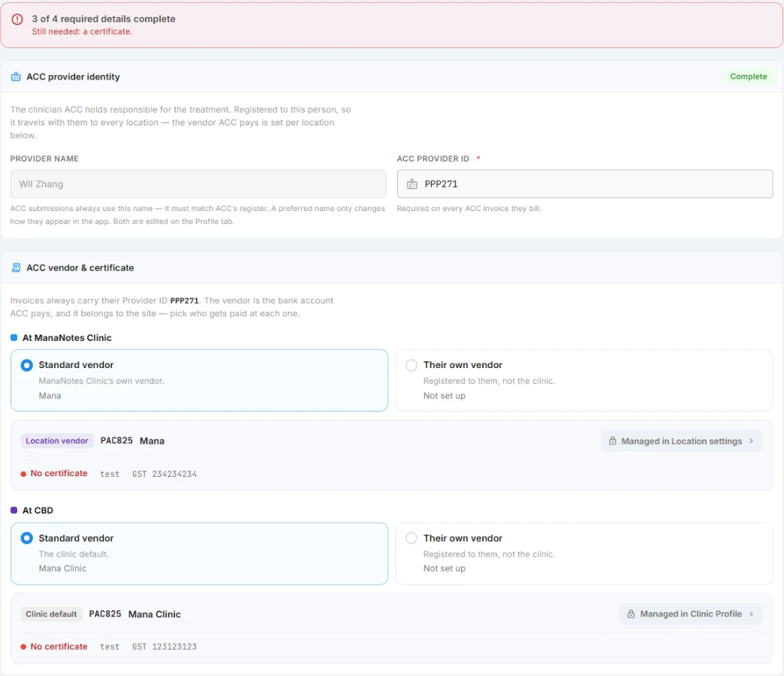Click 'Required on every ACC invoice they bill.' hint

[469, 209]
